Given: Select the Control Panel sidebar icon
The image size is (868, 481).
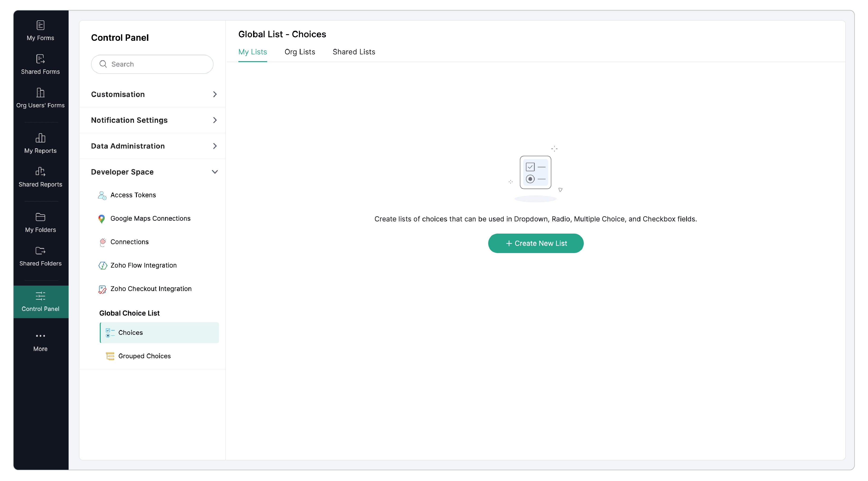Looking at the screenshot, I should [x=41, y=301].
